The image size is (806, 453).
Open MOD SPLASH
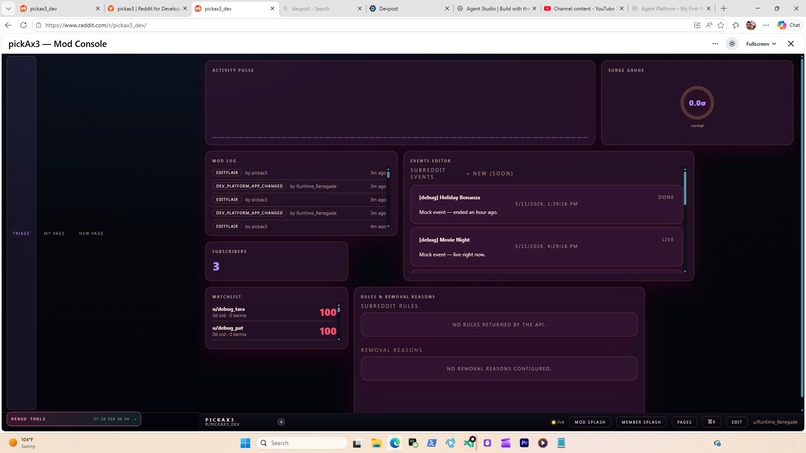point(590,422)
